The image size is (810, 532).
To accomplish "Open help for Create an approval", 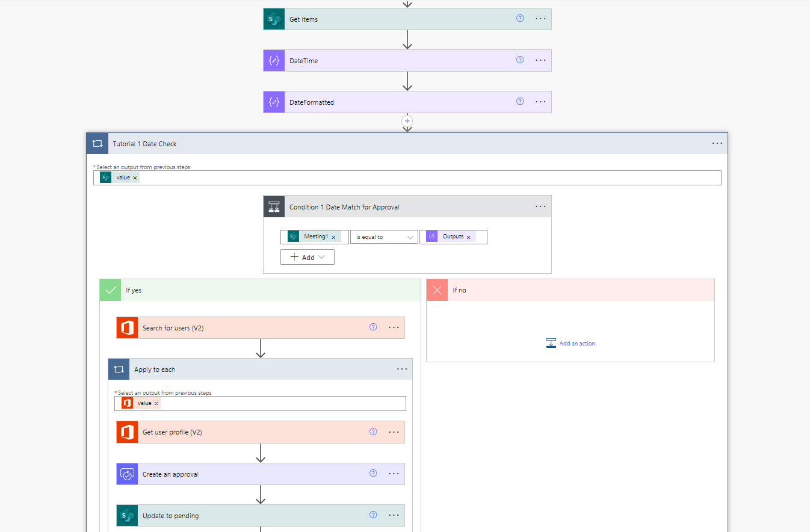I will point(373,474).
